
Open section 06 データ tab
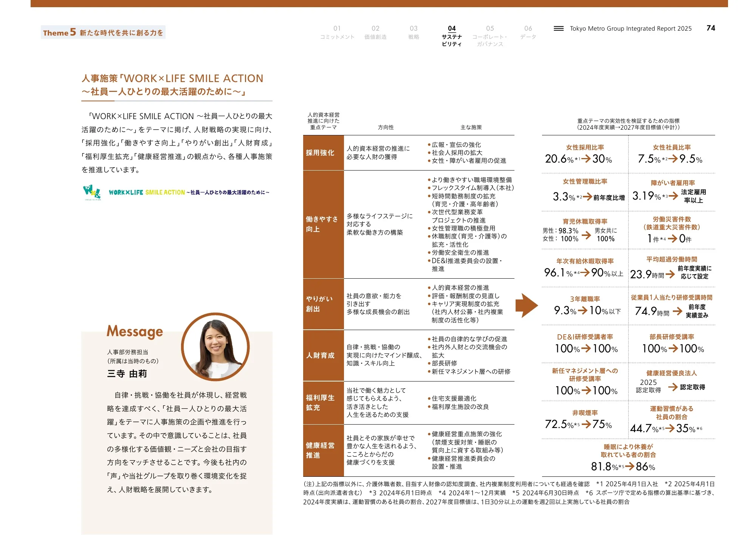[528, 33]
